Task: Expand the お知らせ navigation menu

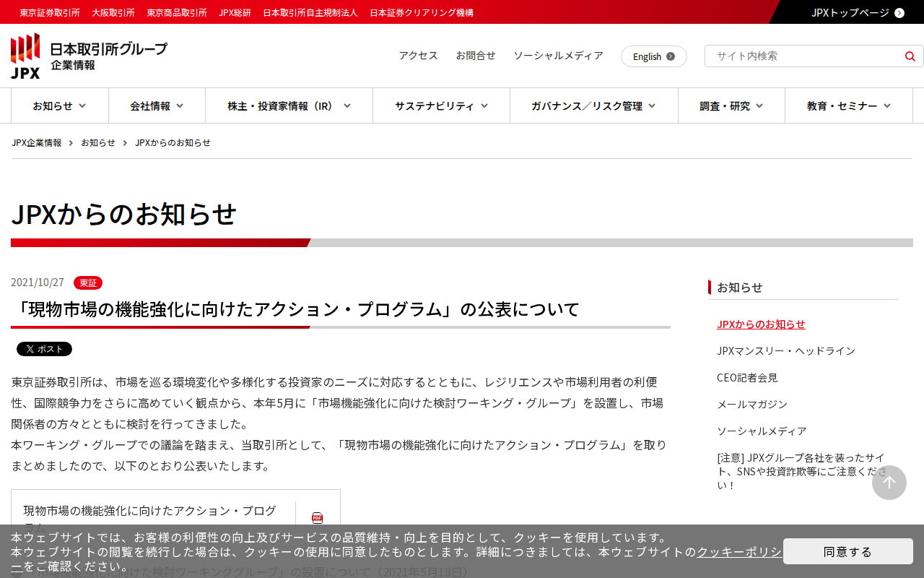Action: coord(59,105)
